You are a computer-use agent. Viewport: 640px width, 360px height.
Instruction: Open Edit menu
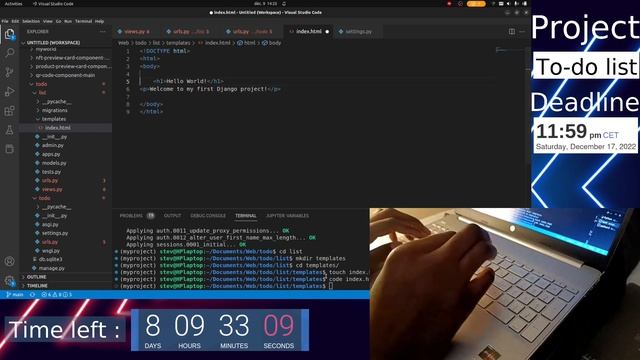(x=15, y=21)
